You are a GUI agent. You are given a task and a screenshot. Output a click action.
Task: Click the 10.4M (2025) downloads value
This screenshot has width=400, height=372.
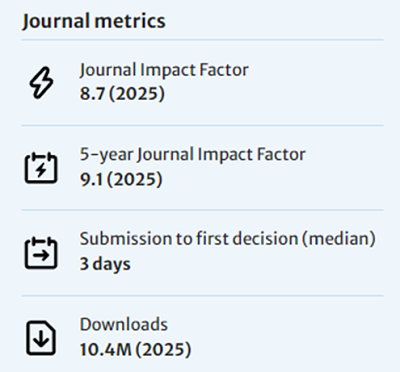click(x=135, y=349)
